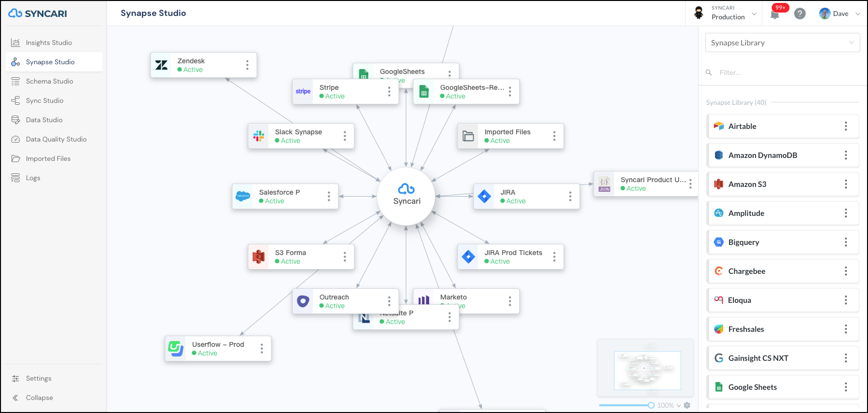Open the help question mark icon

[800, 14]
